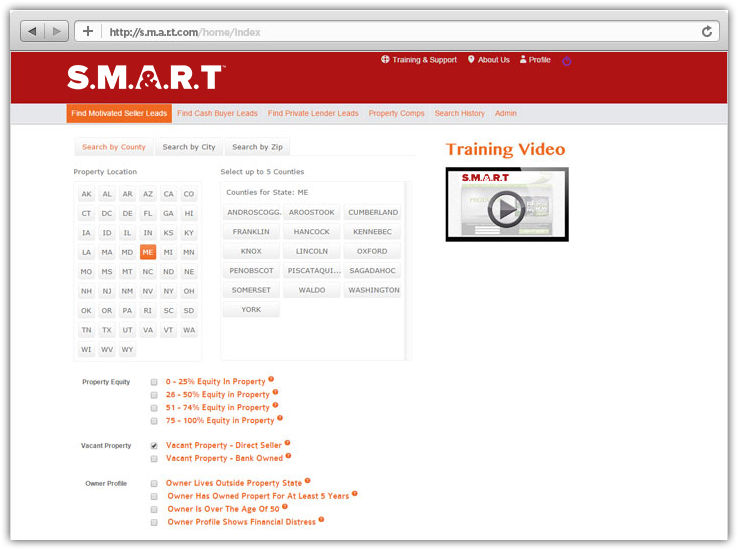Choose ANDROSCOGGIN county
738x550 pixels.
coord(251,212)
